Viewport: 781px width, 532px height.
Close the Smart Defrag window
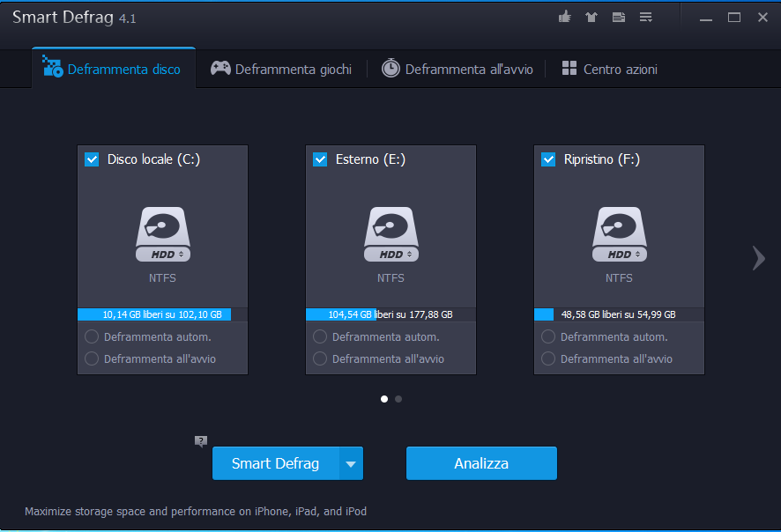click(762, 18)
